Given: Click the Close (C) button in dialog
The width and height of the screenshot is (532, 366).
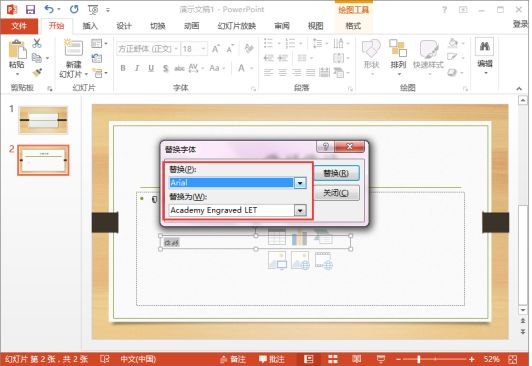Looking at the screenshot, I should 336,193.
